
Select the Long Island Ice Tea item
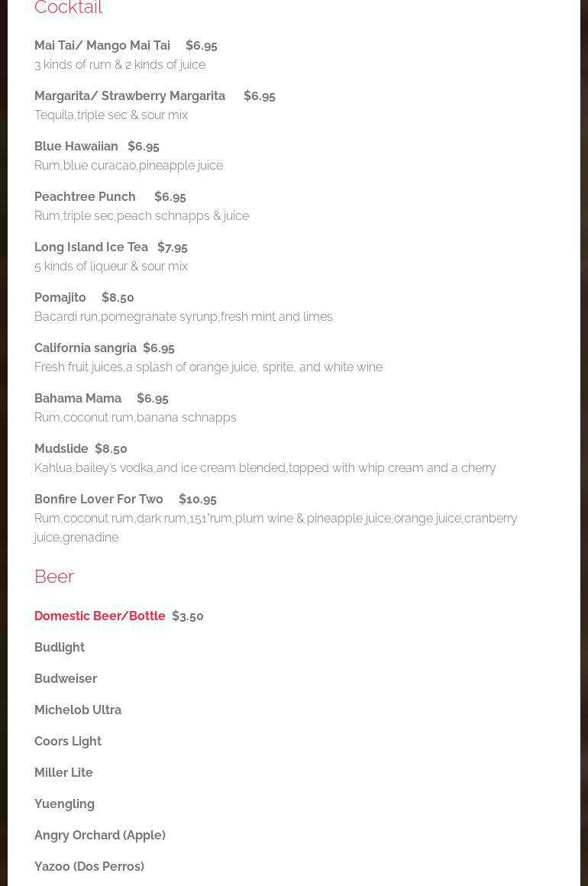(x=91, y=247)
